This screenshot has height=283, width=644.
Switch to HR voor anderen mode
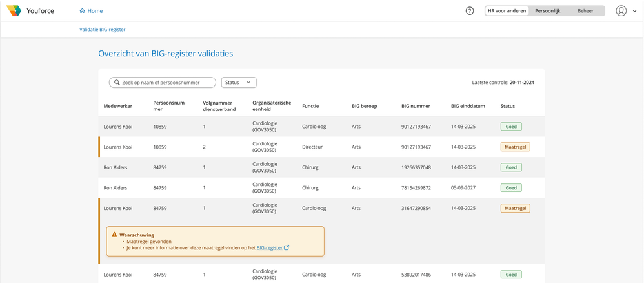pyautogui.click(x=507, y=11)
